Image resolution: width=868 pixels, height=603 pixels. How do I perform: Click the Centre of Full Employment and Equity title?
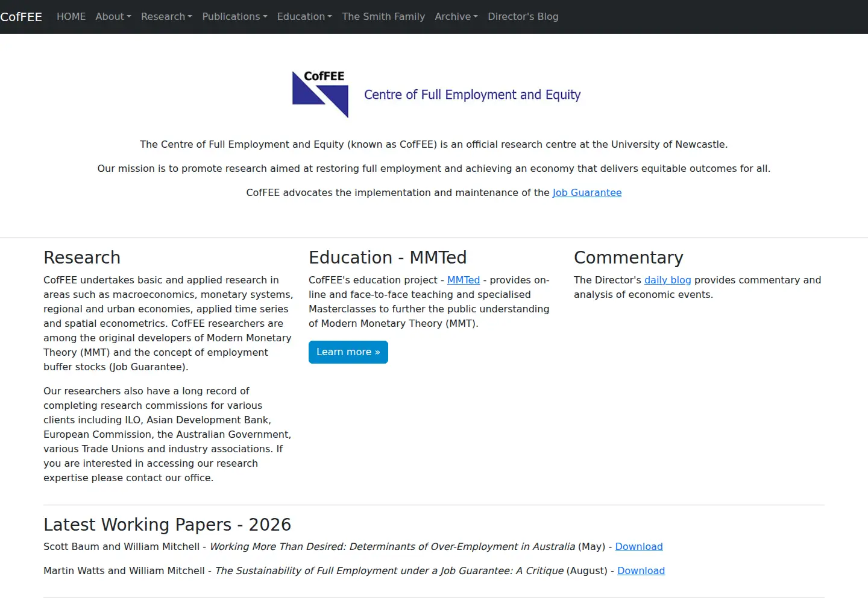coord(473,95)
